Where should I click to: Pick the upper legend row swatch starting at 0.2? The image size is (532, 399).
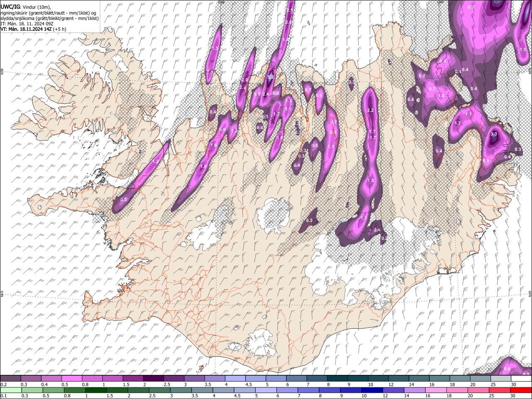[x=10, y=378]
